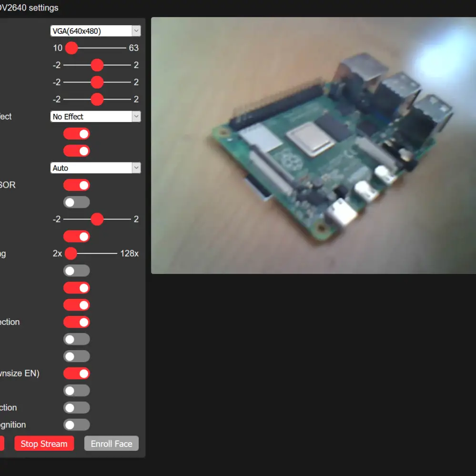Disable the SOR (AEC sensor) toggle
This screenshot has width=476, height=476.
point(77,185)
